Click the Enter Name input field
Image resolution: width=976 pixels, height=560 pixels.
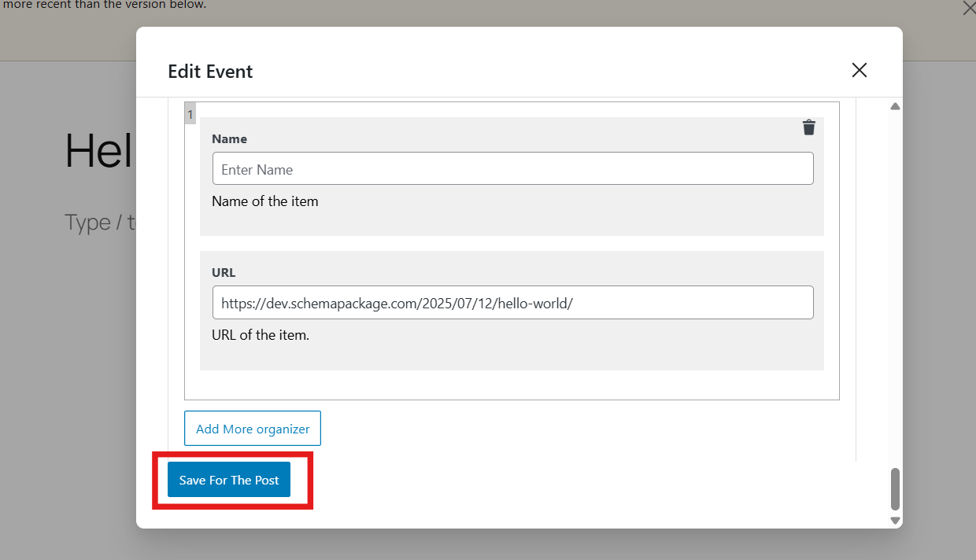click(x=513, y=168)
